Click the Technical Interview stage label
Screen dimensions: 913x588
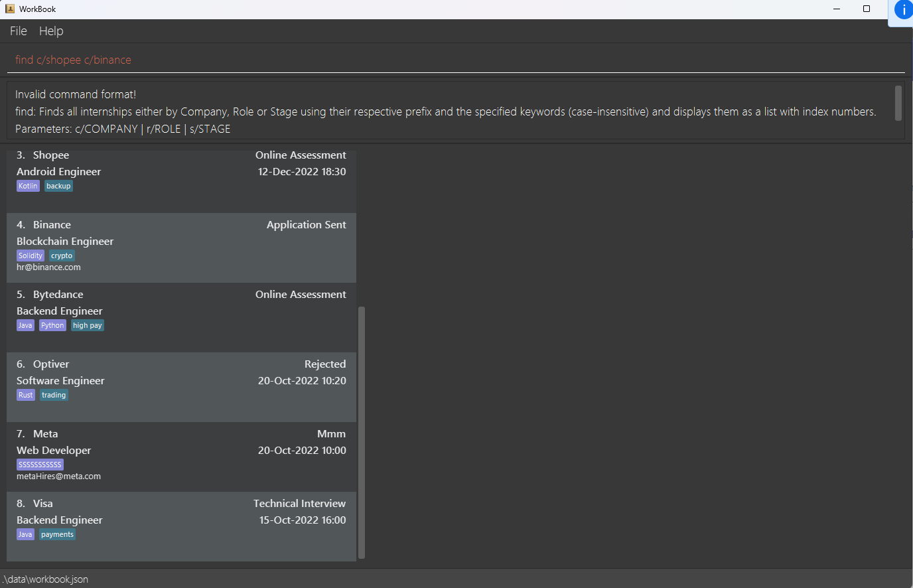pos(299,504)
